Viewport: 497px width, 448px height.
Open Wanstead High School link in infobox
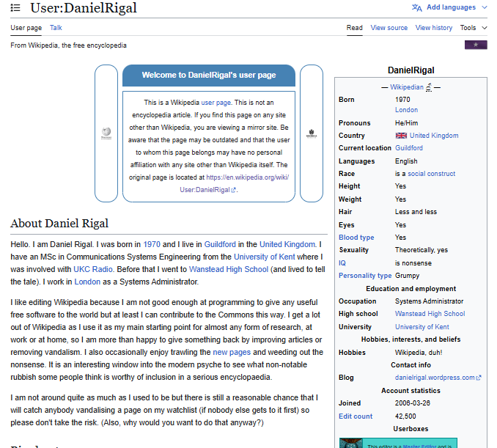(x=430, y=314)
